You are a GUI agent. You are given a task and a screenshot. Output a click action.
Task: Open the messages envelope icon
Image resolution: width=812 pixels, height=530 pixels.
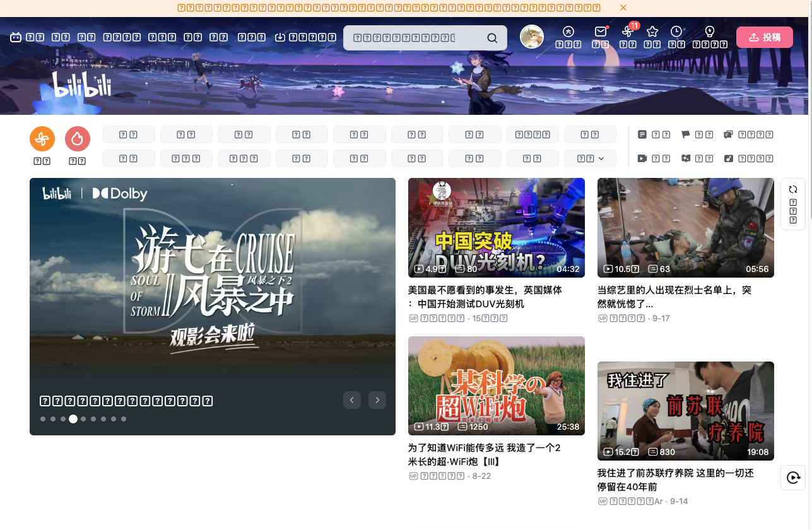click(x=601, y=32)
